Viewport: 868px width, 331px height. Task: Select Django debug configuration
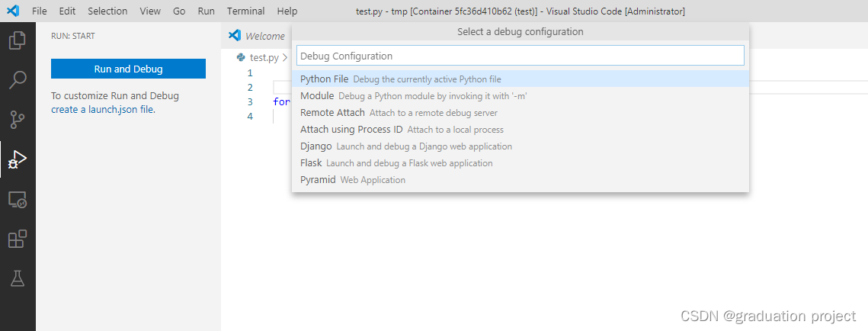tap(520, 146)
